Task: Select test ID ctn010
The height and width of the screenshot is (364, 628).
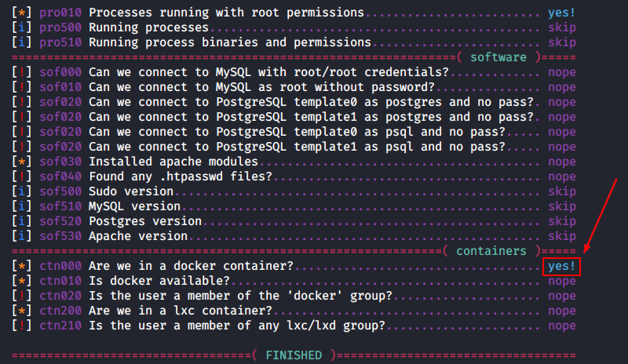Action: pyautogui.click(x=60, y=281)
